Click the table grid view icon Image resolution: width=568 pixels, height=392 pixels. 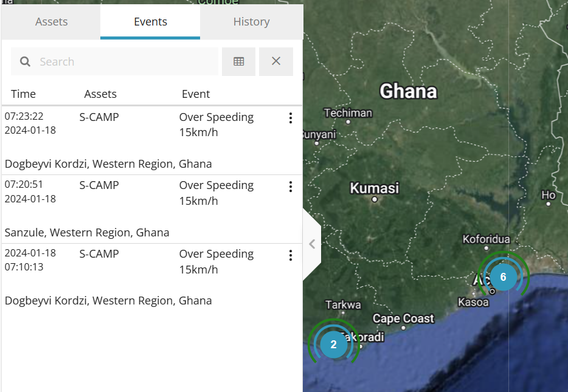[238, 61]
